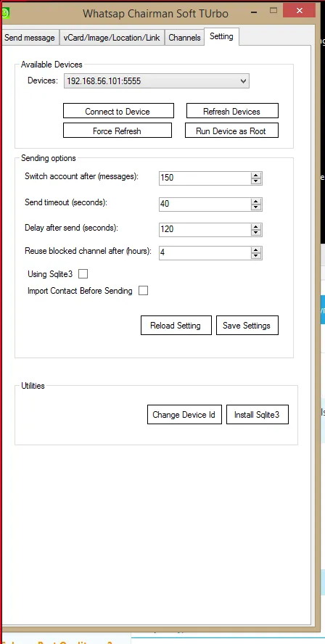Click the Sending options group label

(x=49, y=158)
